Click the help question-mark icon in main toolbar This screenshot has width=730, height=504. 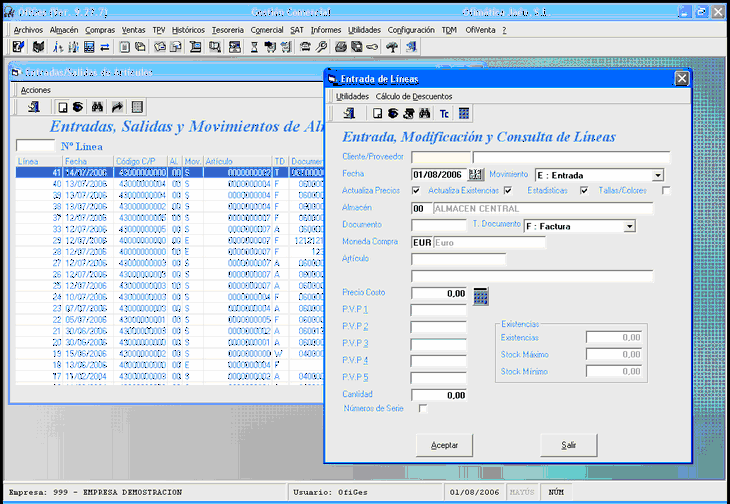coord(19,47)
